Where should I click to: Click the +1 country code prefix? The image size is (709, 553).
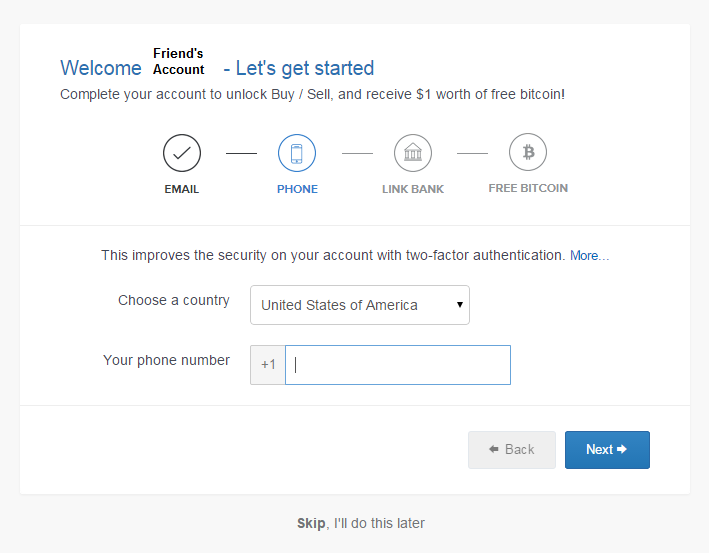click(268, 365)
